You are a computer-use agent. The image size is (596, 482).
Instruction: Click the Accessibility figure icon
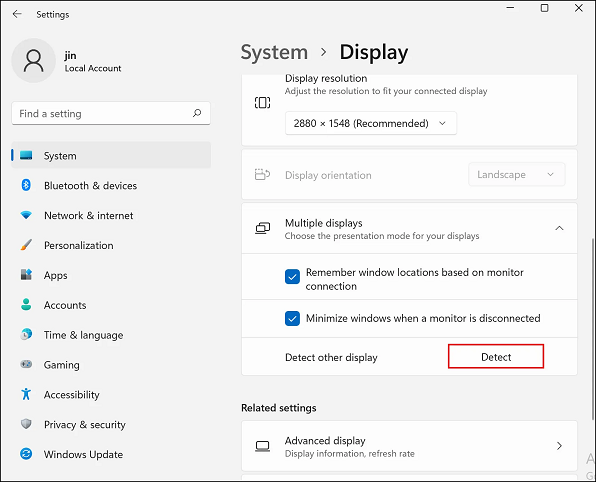26,394
